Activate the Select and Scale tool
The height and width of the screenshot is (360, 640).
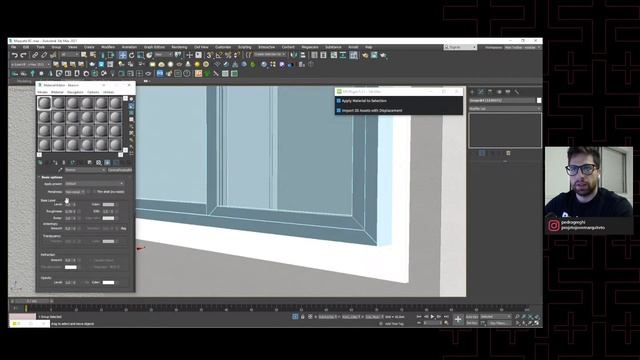click(140, 55)
